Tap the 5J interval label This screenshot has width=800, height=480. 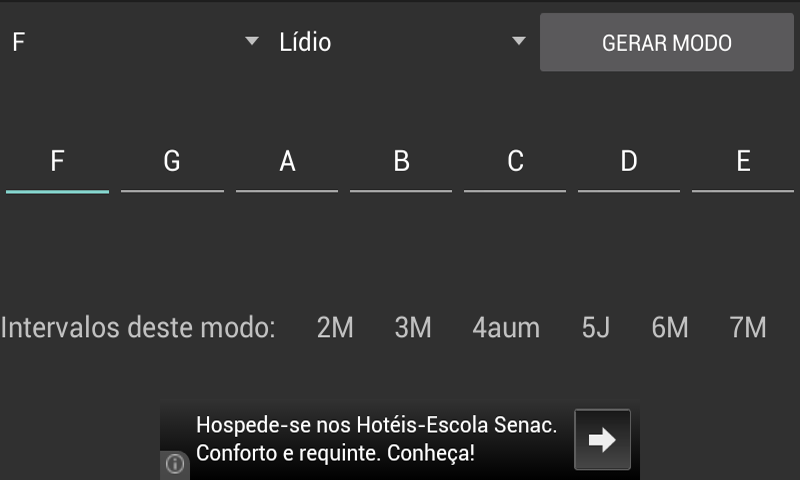tap(596, 327)
